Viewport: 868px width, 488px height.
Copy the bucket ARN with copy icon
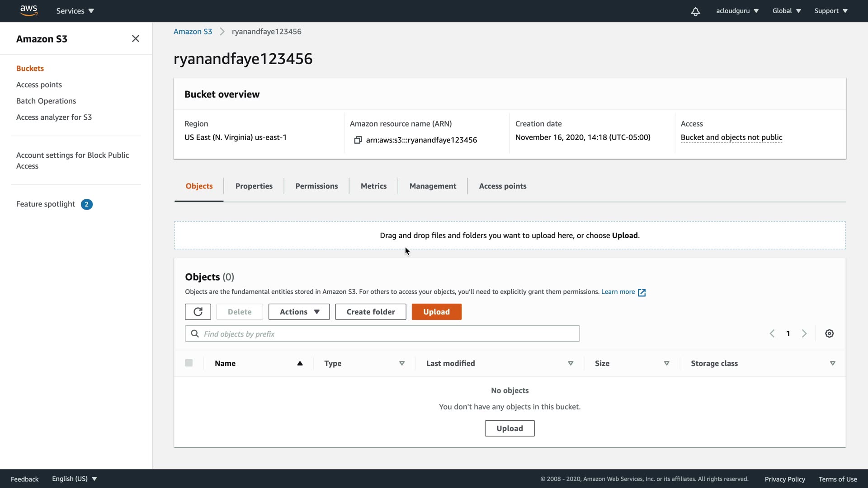pos(358,140)
